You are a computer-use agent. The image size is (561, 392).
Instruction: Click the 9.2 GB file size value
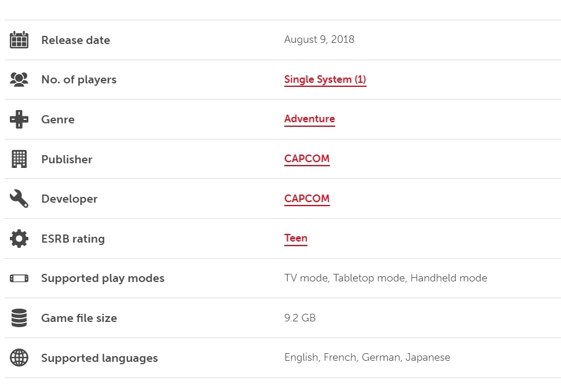300,317
